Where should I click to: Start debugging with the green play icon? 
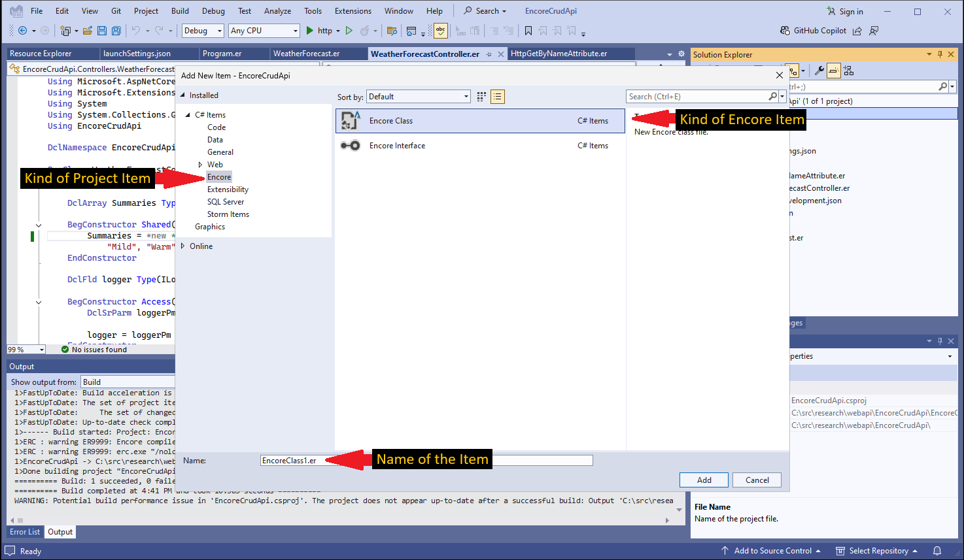(310, 31)
